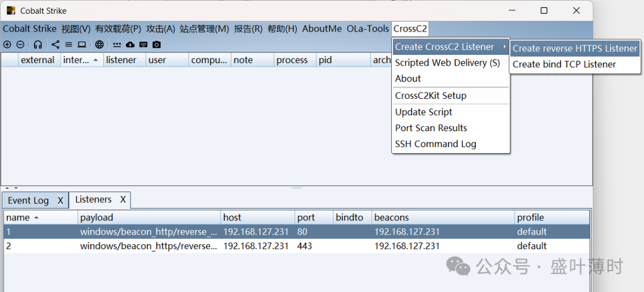Sort sessions by listener column

point(125,60)
